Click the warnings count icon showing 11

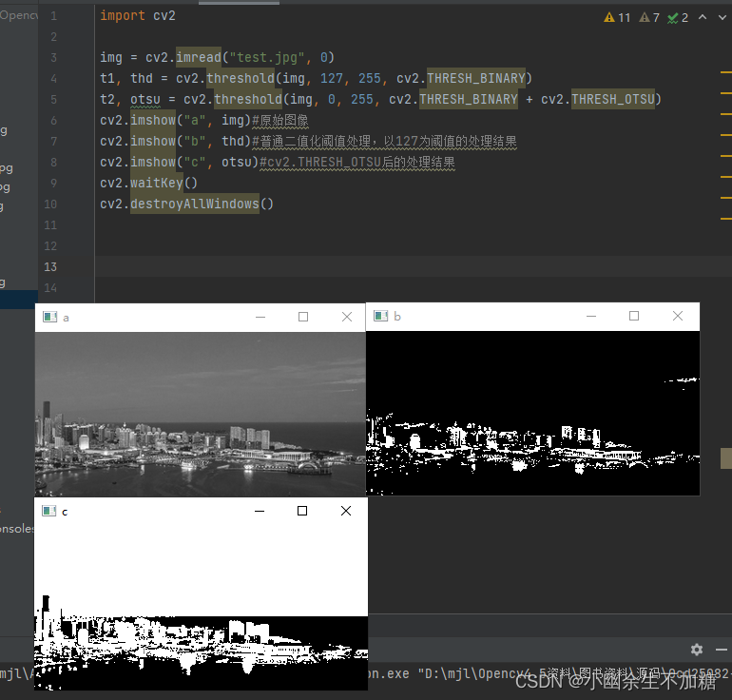point(617,18)
